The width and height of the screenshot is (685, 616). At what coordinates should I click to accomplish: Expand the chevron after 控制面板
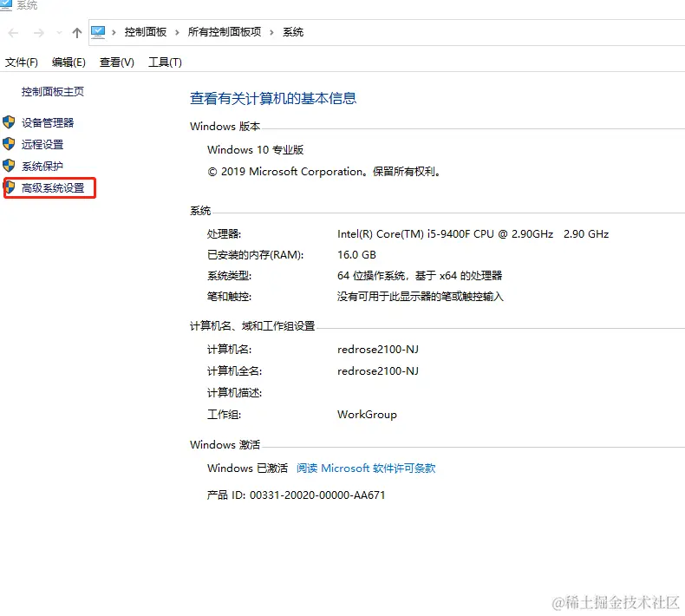(177, 32)
